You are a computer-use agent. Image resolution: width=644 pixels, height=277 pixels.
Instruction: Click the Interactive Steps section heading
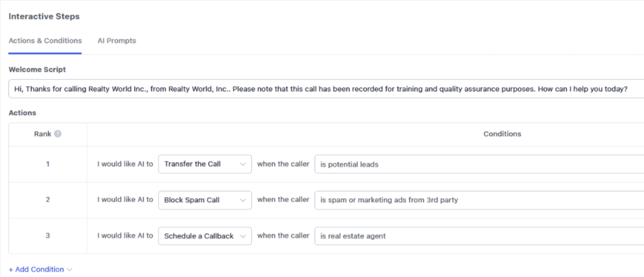[43, 16]
